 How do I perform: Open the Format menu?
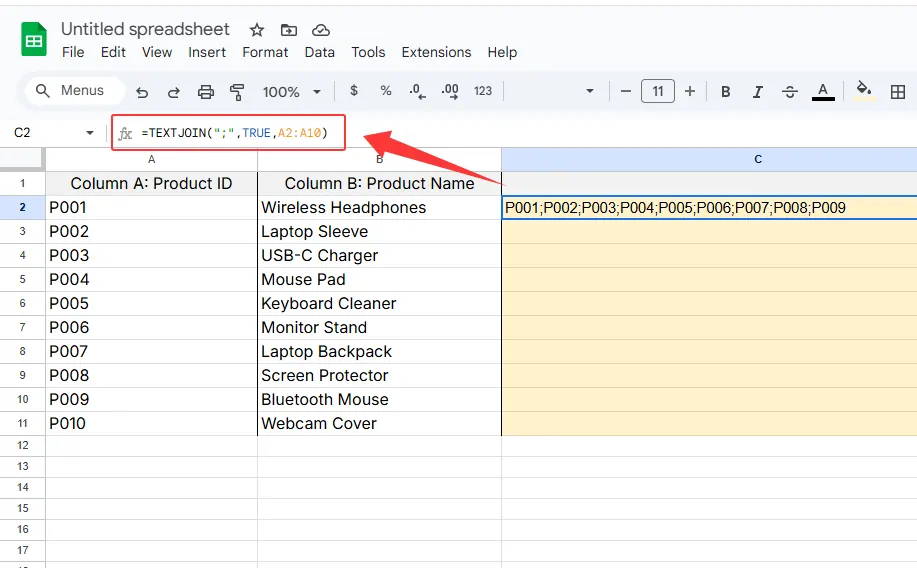(x=265, y=52)
